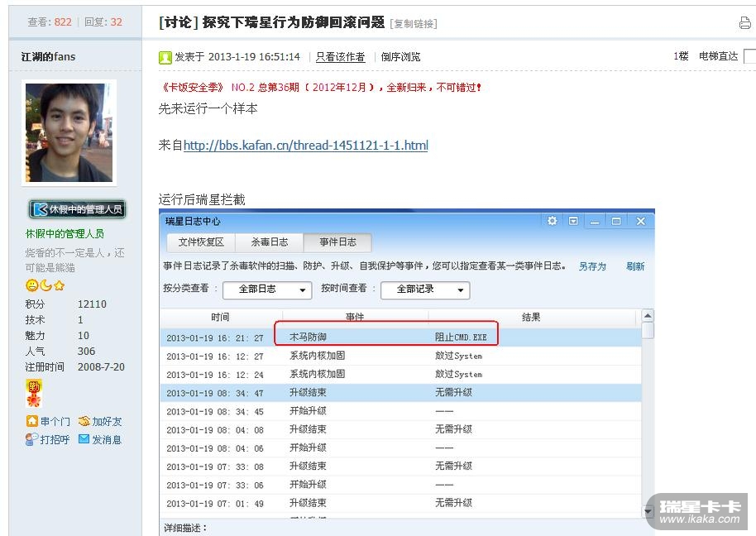Select the 16:12:27 系统内核加固 row

tap(400, 357)
